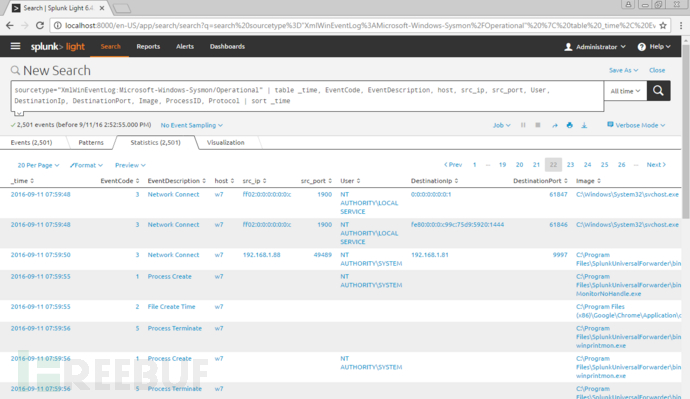Go to Prev results page
Screen dimensions: 690x399
453,165
